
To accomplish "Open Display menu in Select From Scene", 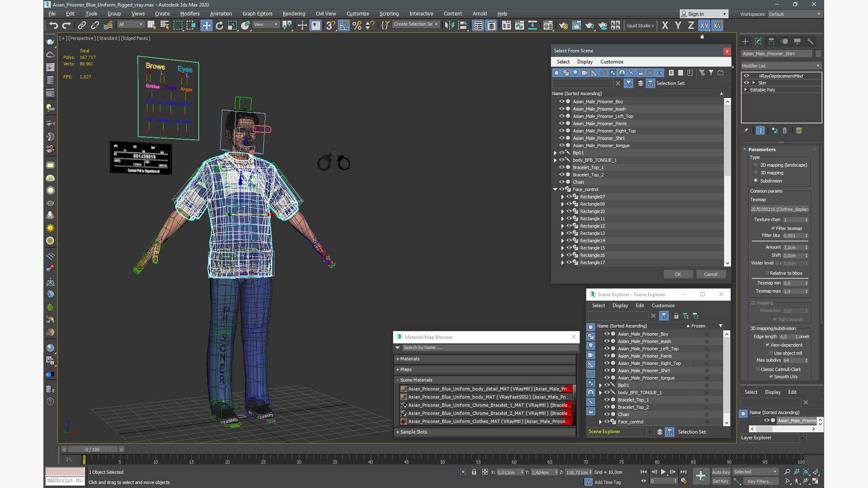I will click(585, 61).
